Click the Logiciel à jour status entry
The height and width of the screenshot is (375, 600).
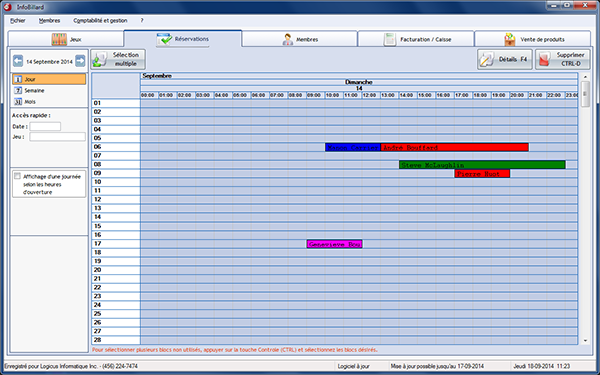tap(354, 366)
